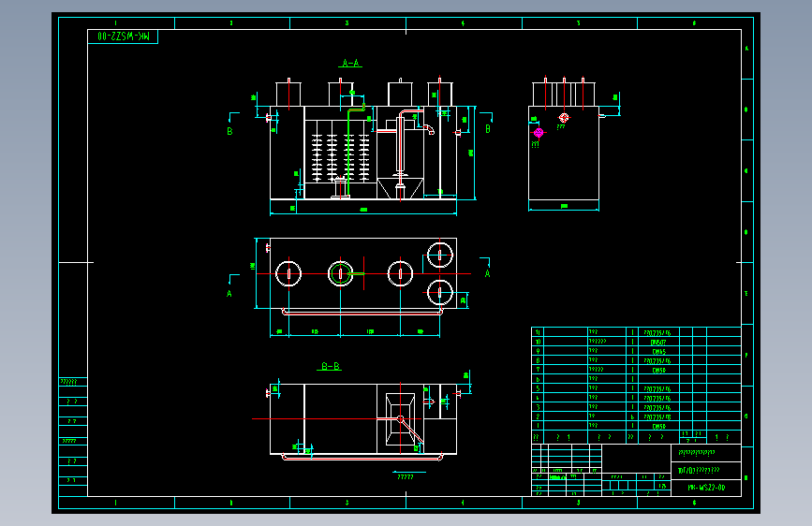Click zone letter A on the right border
812x526 pixels.
(746, 49)
